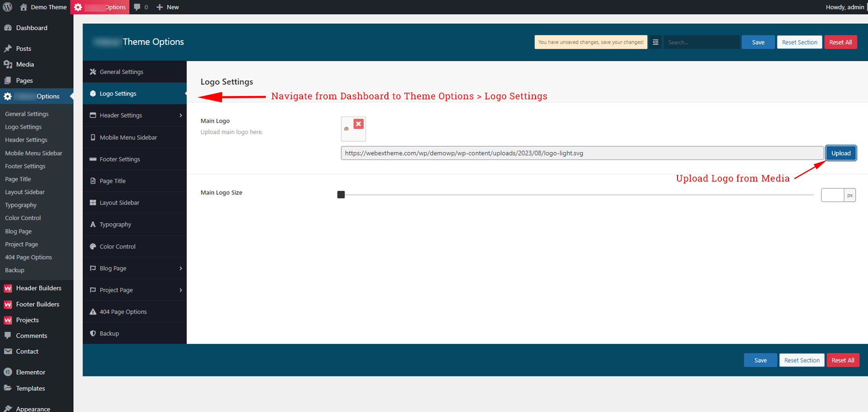Open Backup via the shield icon
This screenshot has height=412, width=868.
tap(93, 333)
